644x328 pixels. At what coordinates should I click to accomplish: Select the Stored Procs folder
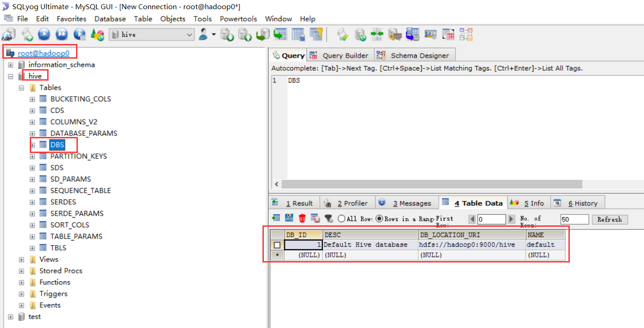(61, 271)
